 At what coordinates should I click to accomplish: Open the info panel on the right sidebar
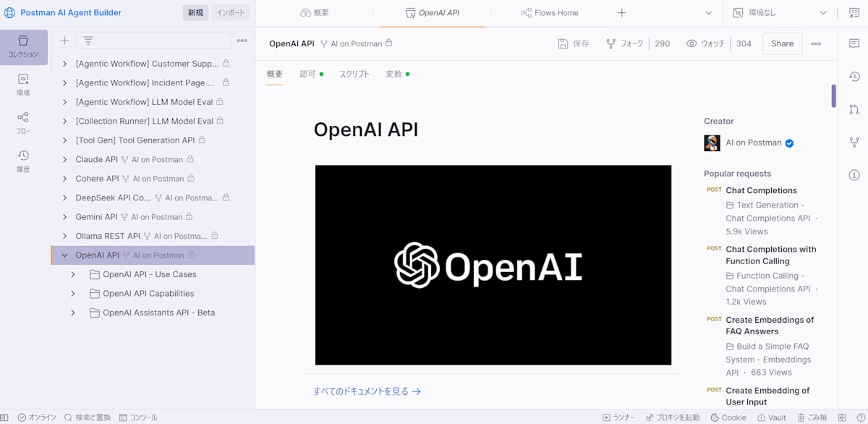coord(854,175)
